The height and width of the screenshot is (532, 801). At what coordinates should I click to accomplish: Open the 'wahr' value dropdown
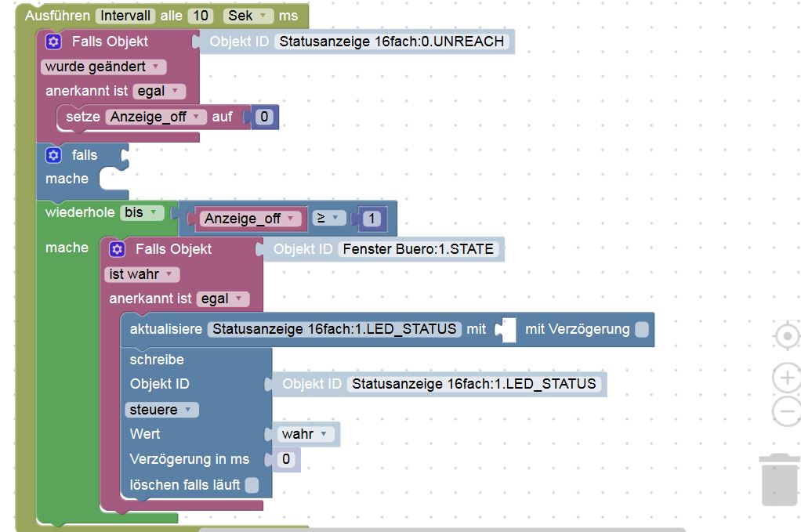coord(306,435)
